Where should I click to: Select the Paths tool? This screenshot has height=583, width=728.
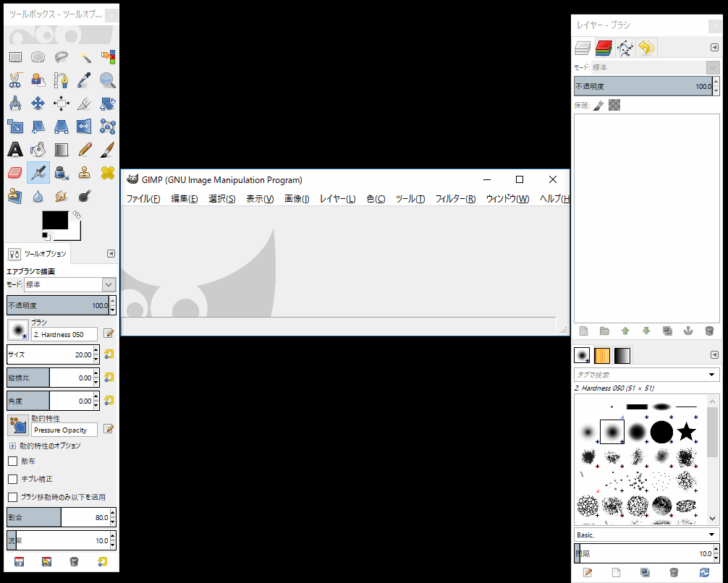62,80
